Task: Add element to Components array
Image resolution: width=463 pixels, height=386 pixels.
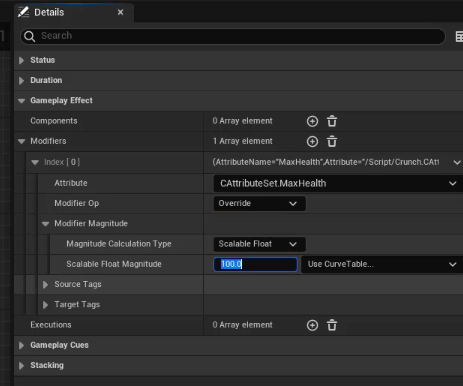Action: (x=312, y=121)
